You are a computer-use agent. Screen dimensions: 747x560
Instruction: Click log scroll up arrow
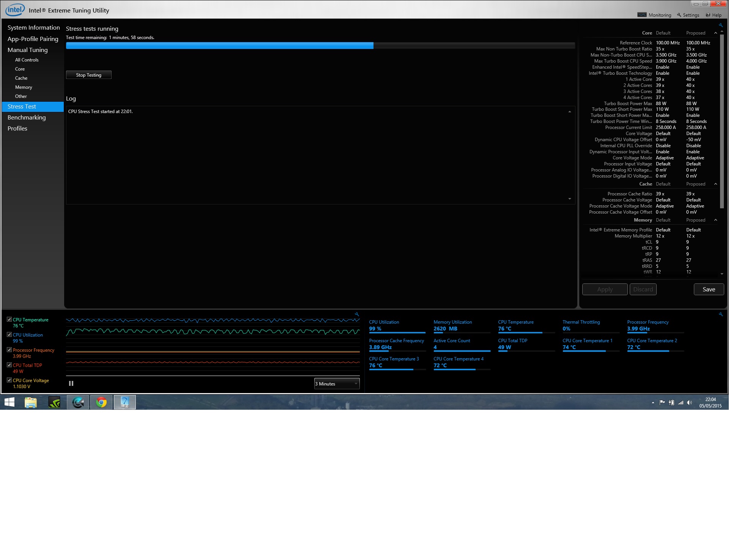click(570, 112)
